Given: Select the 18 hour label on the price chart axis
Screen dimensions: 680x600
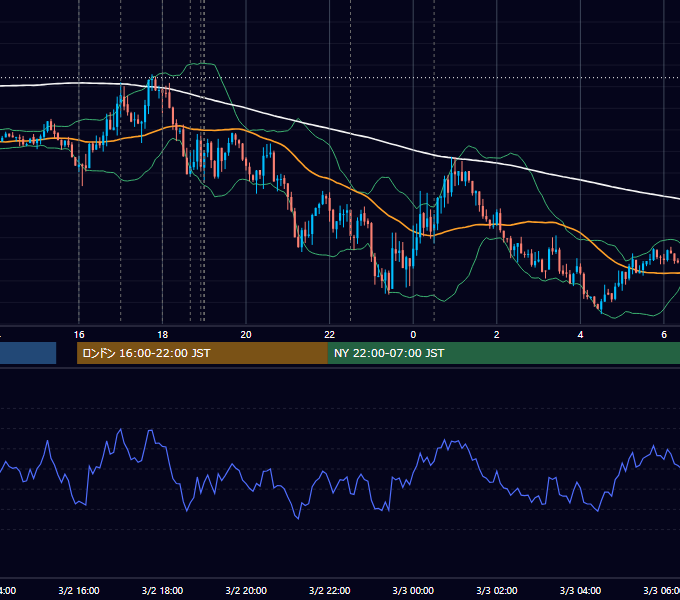Looking at the screenshot, I should pos(163,335).
